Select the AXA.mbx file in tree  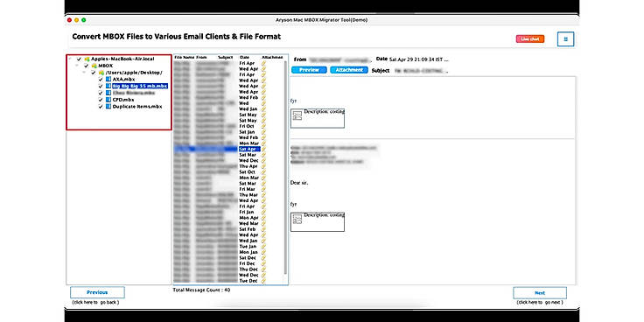click(x=123, y=79)
